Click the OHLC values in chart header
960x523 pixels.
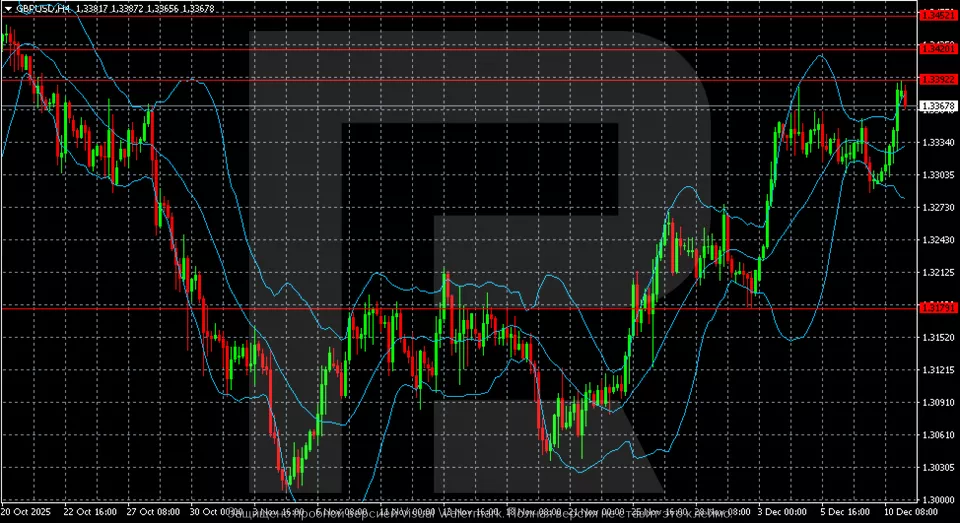point(147,7)
